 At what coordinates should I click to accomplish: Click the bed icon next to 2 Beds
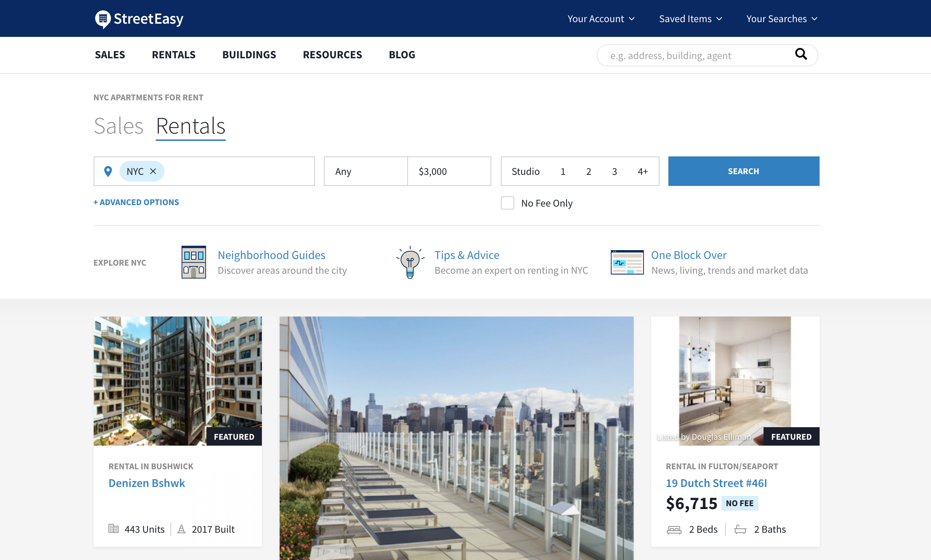(674, 529)
